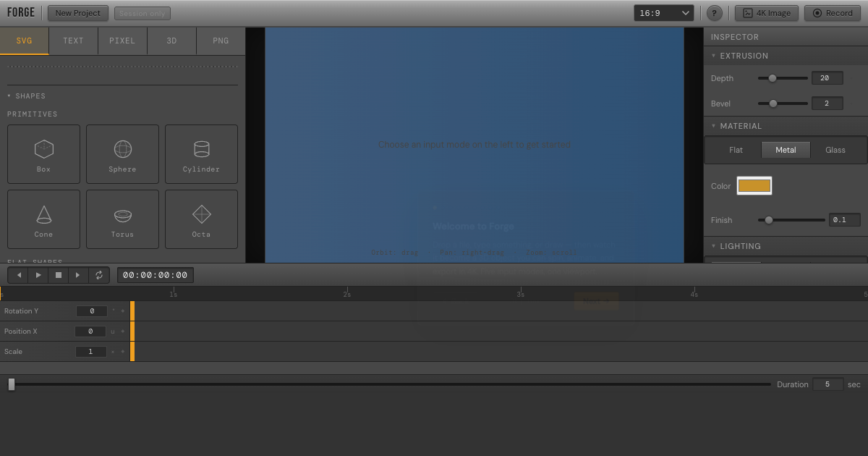
Task: Click the Duration seconds field
Action: click(827, 384)
